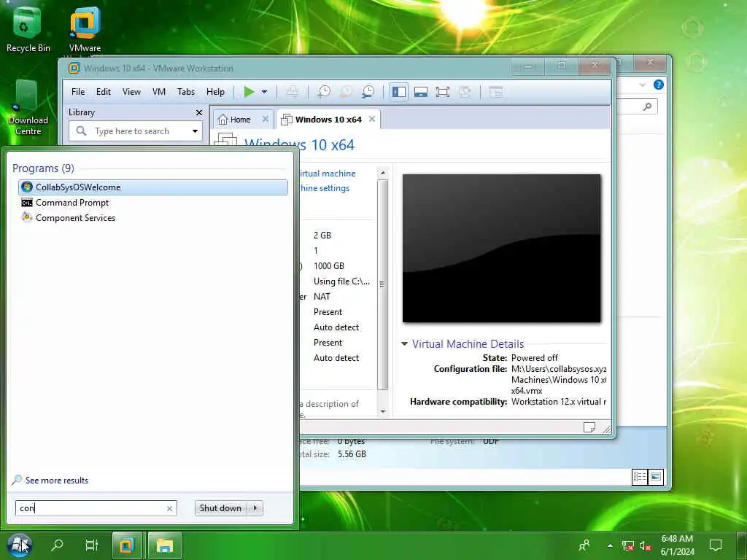Screen dimensions: 747x560
Task: Click the Revert to snapshot toolbar icon
Action: (x=346, y=92)
